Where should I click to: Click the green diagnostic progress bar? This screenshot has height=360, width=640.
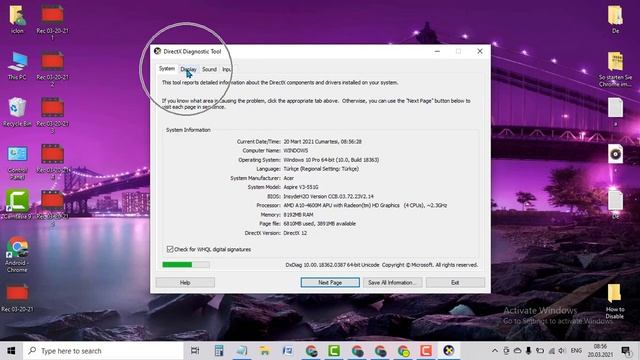point(186,264)
